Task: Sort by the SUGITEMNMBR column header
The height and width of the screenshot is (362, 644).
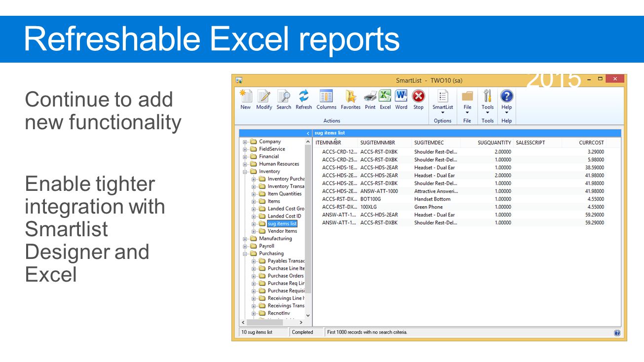Action: point(385,143)
